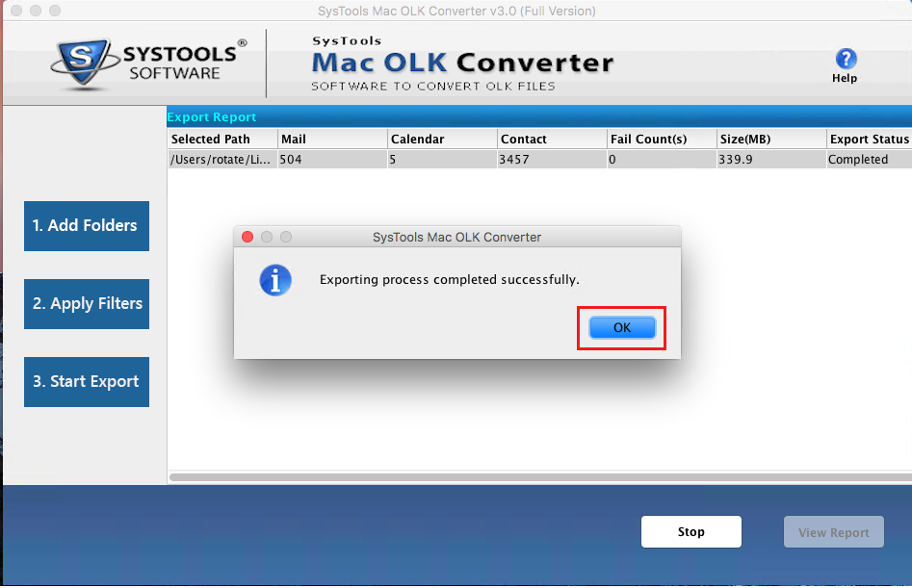Click the mail count 504 cell
This screenshot has width=912, height=588.
(x=332, y=160)
